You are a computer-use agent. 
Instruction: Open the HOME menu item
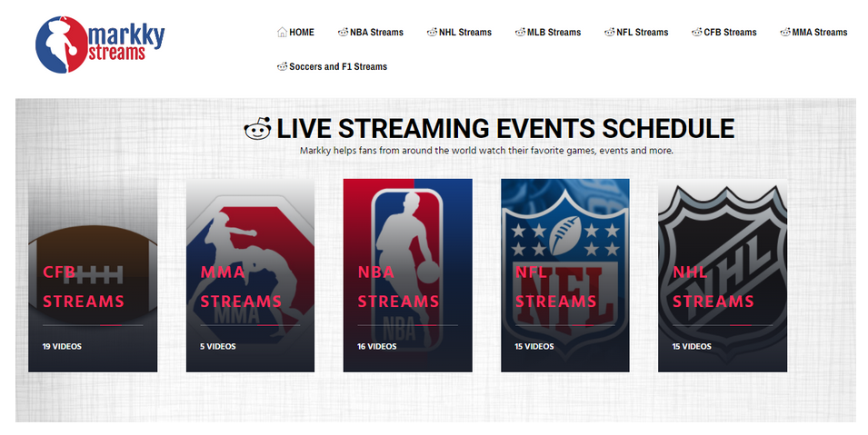point(302,33)
